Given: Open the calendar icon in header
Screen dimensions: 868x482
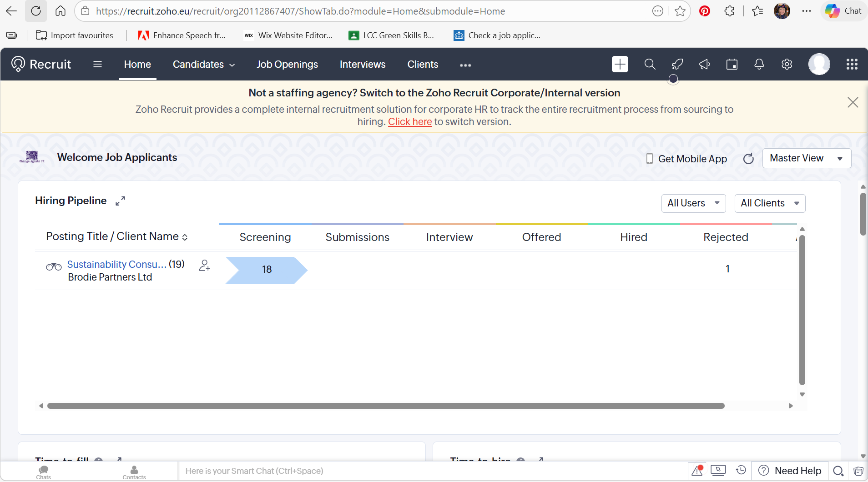Looking at the screenshot, I should pos(732,64).
